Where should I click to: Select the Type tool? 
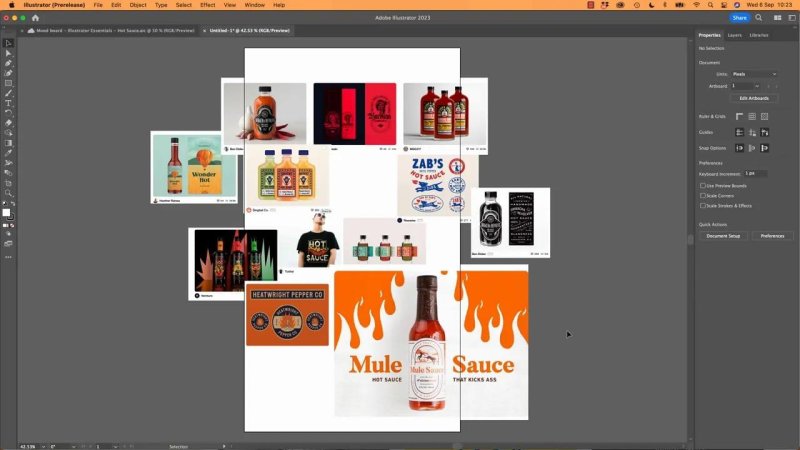pyautogui.click(x=8, y=103)
